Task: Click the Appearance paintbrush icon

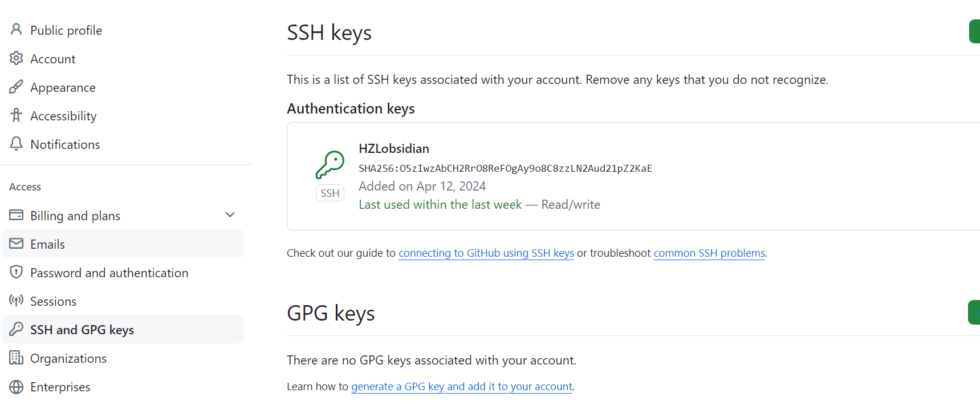Action: coord(17,87)
